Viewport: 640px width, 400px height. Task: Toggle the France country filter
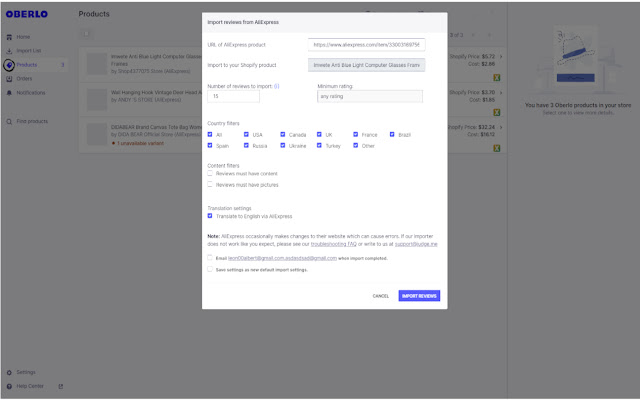pos(356,135)
